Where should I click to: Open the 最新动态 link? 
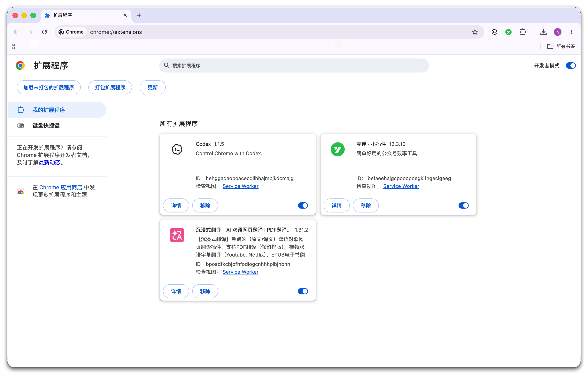pos(50,162)
